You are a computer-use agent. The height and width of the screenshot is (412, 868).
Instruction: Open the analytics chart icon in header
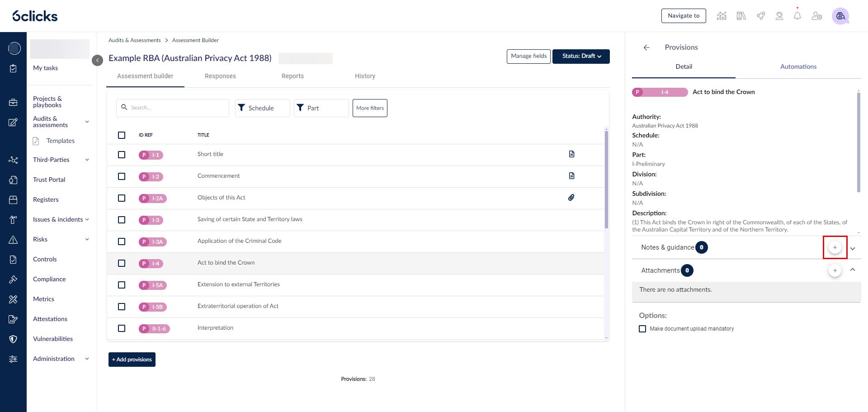(x=722, y=16)
